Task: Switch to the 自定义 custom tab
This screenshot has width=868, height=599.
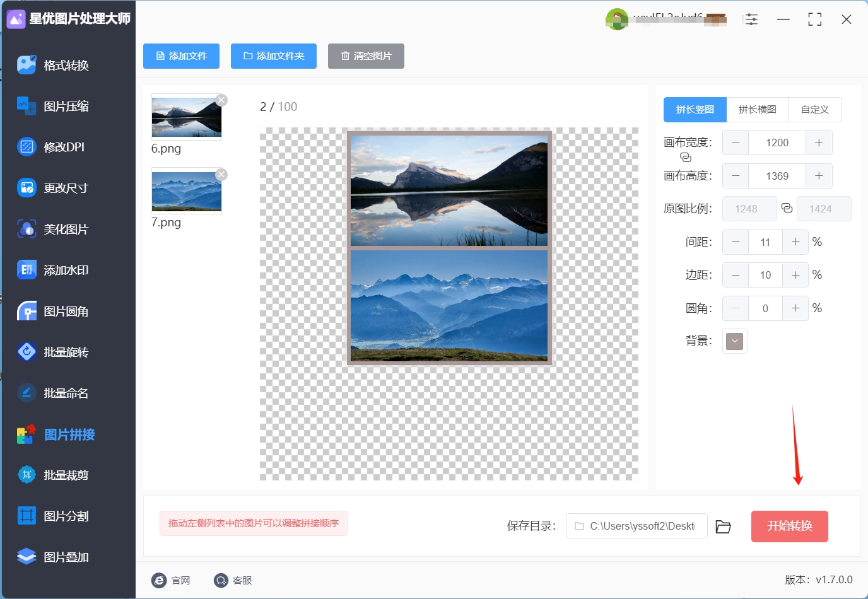Action: 815,110
